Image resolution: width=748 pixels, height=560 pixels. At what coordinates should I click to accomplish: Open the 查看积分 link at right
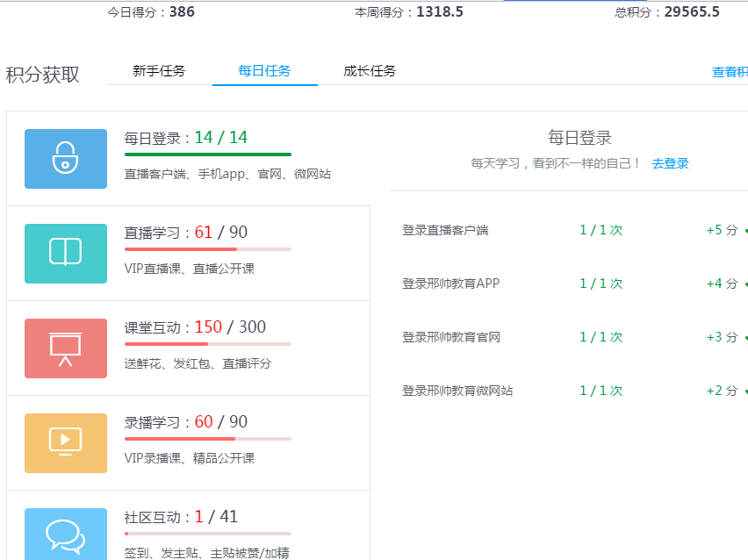point(730,72)
